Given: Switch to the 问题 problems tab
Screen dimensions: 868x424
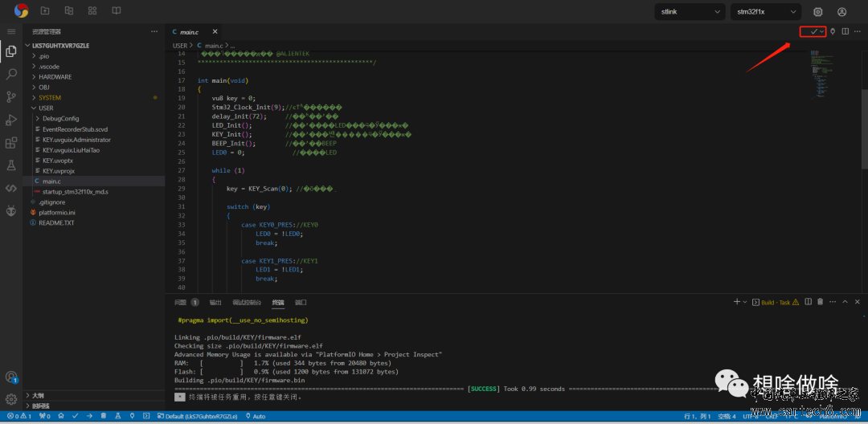Looking at the screenshot, I should [x=186, y=303].
